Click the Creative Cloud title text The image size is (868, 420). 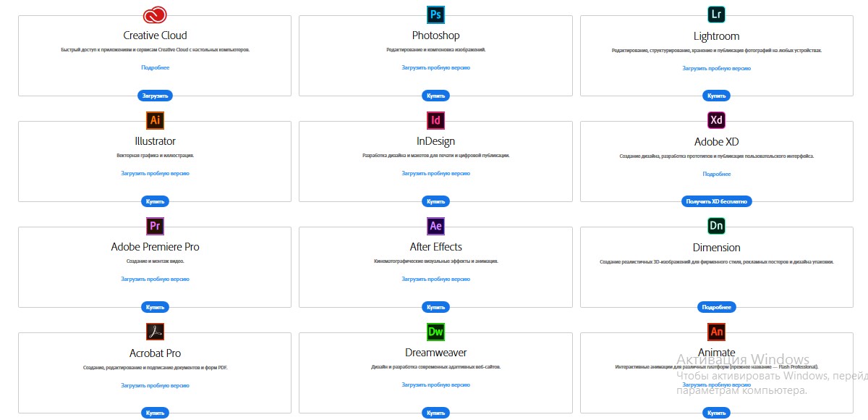[155, 35]
